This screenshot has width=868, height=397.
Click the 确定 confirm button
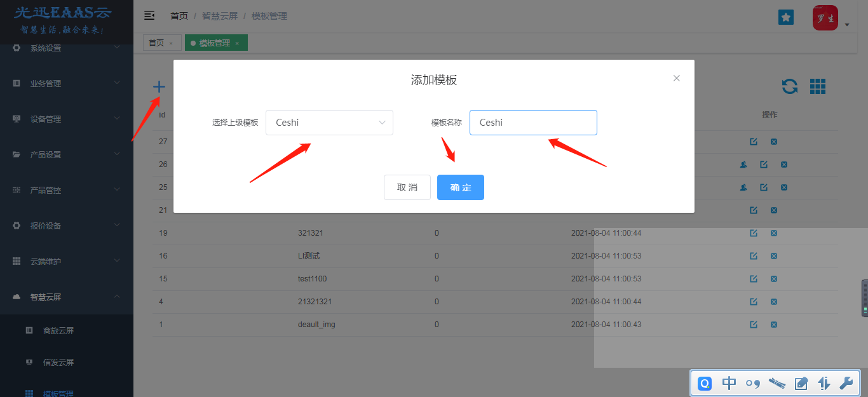tap(461, 187)
